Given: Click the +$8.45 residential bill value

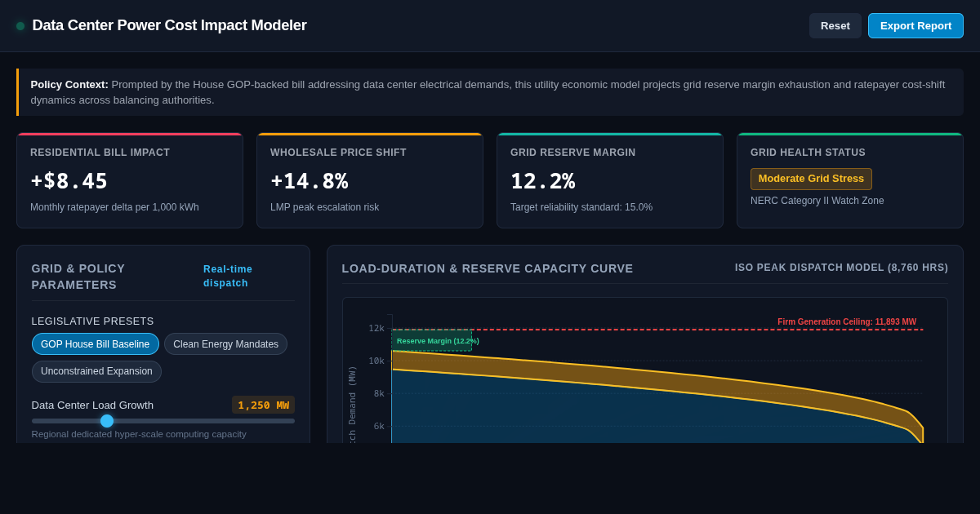Looking at the screenshot, I should click(69, 181).
